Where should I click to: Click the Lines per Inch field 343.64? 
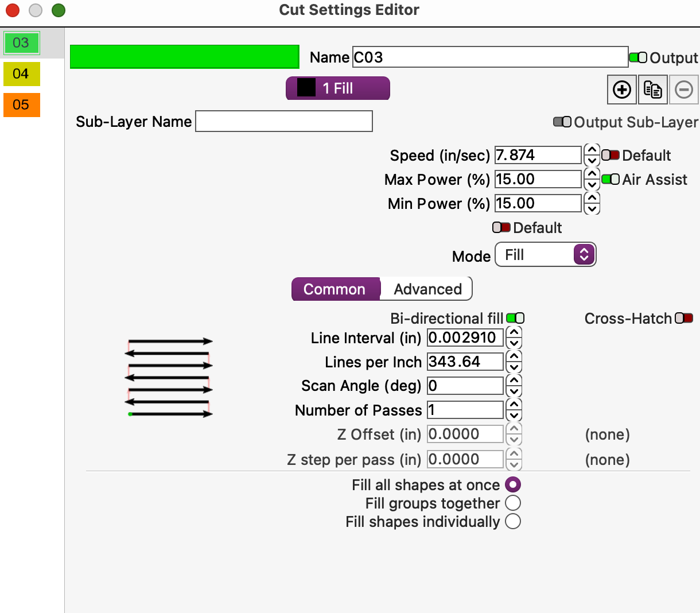(x=465, y=362)
